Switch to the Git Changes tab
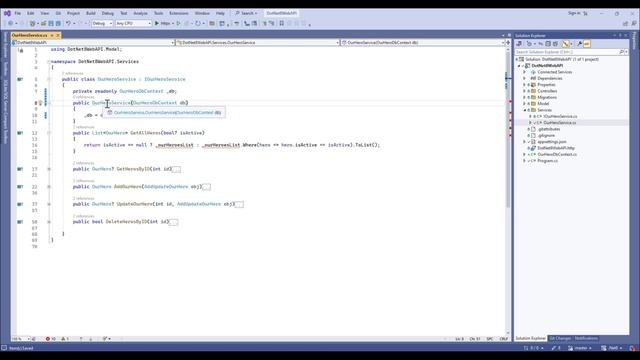 (x=560, y=338)
